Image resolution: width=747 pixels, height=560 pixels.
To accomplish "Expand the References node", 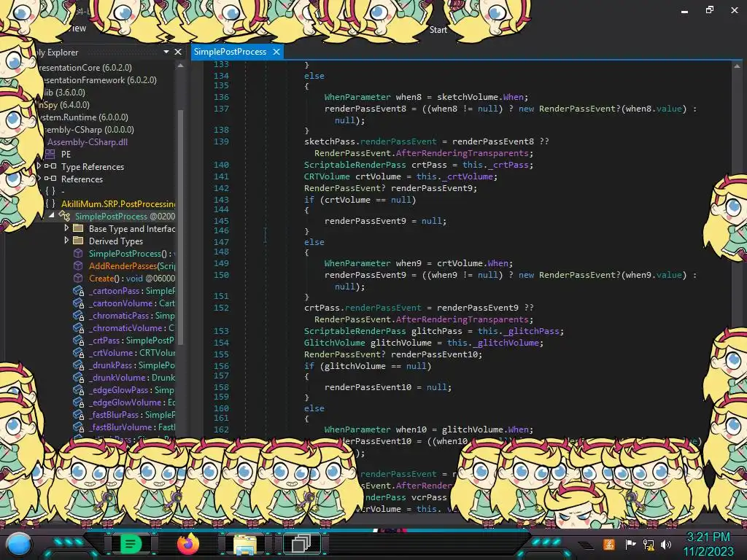I will 39,179.
